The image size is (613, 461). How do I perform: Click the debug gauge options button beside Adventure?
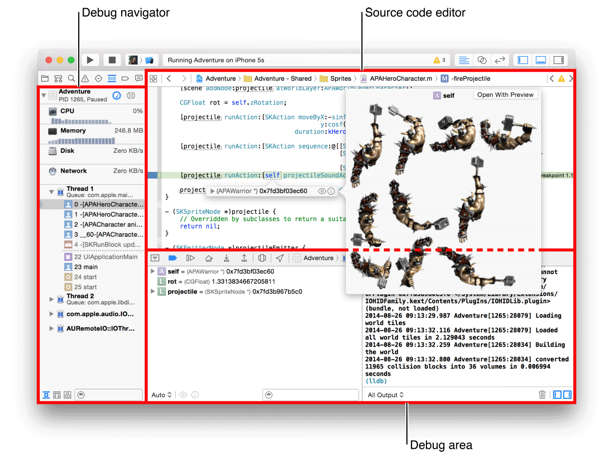(x=117, y=95)
